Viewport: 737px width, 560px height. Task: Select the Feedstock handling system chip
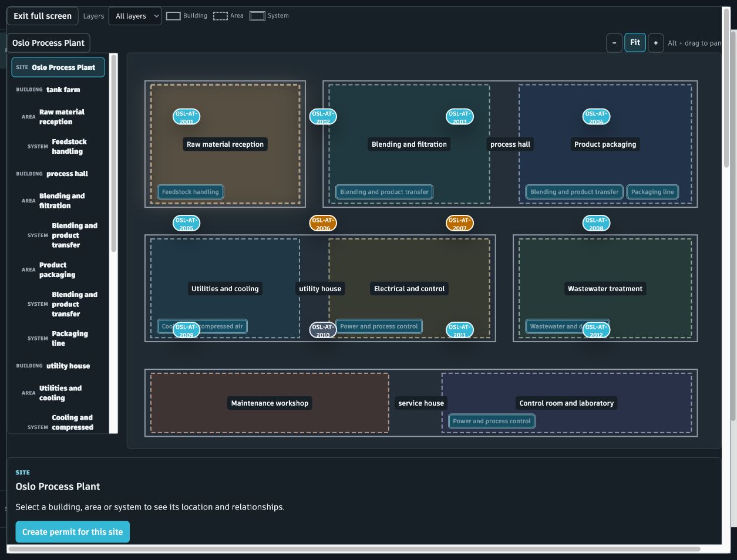click(190, 192)
